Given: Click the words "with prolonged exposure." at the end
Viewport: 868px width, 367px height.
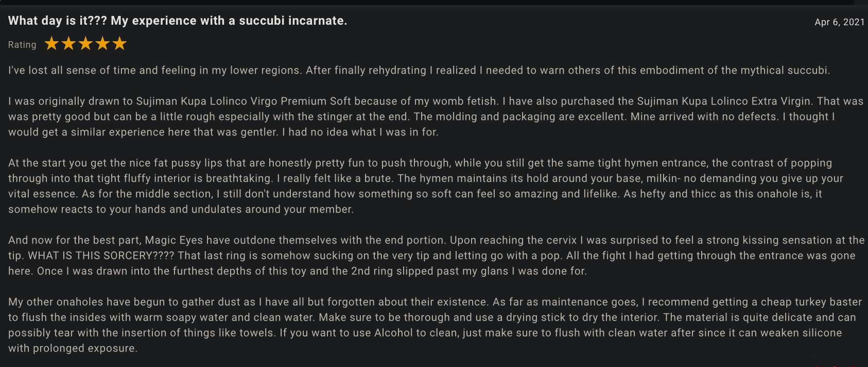Looking at the screenshot, I should (73, 348).
